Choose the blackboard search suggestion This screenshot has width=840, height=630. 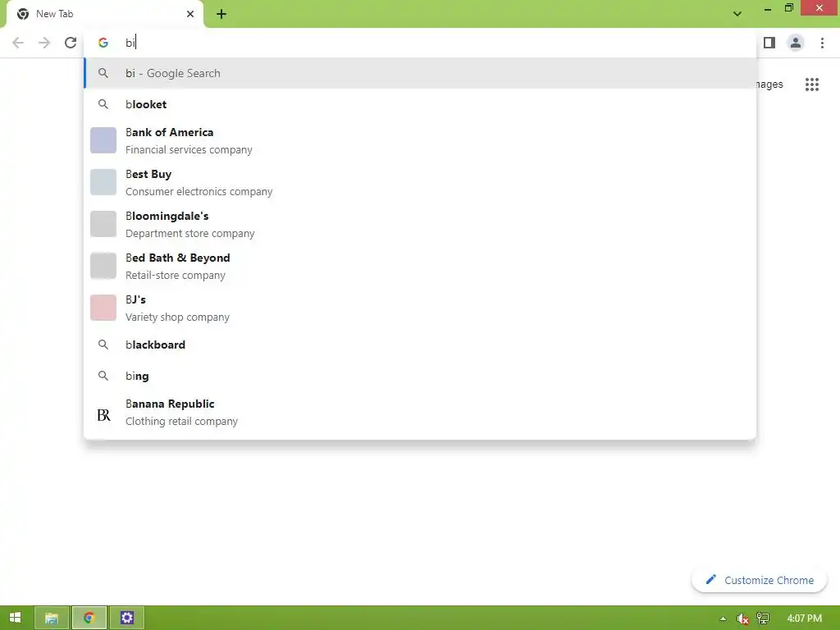(420, 345)
